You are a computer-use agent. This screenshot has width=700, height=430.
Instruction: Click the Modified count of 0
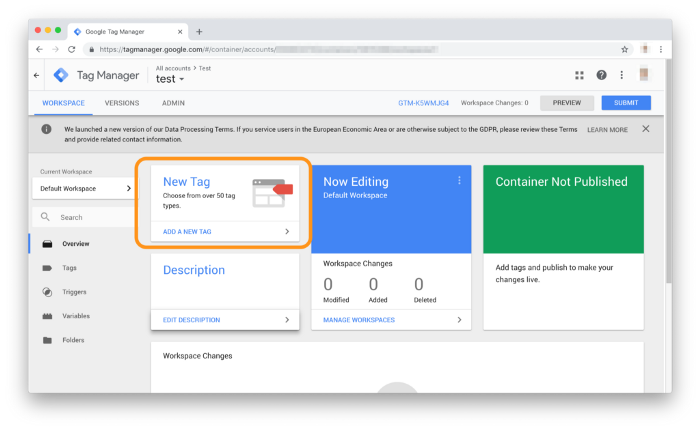tap(328, 284)
